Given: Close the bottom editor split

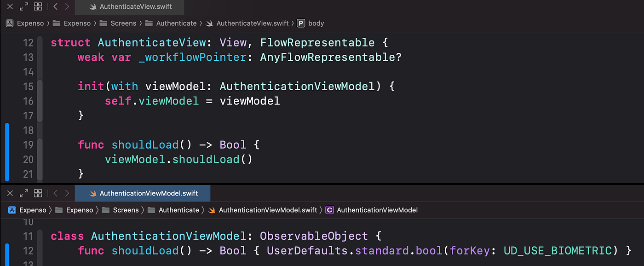Looking at the screenshot, I should point(10,193).
